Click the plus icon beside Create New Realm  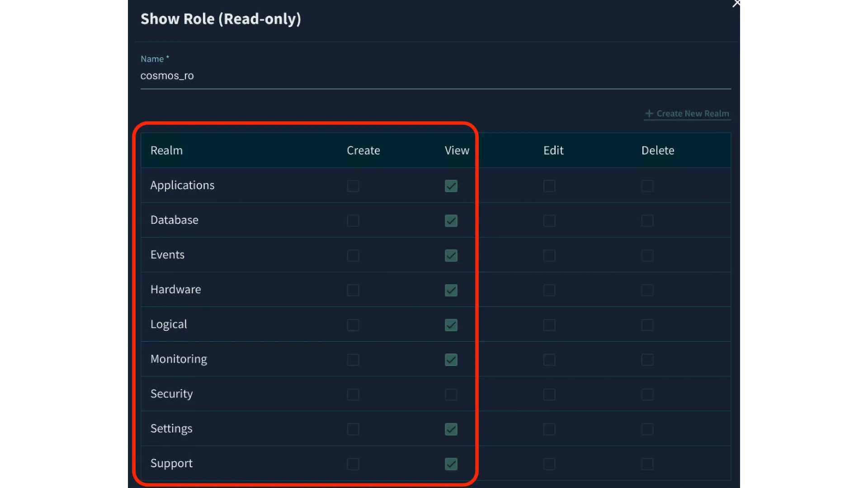[x=649, y=114]
